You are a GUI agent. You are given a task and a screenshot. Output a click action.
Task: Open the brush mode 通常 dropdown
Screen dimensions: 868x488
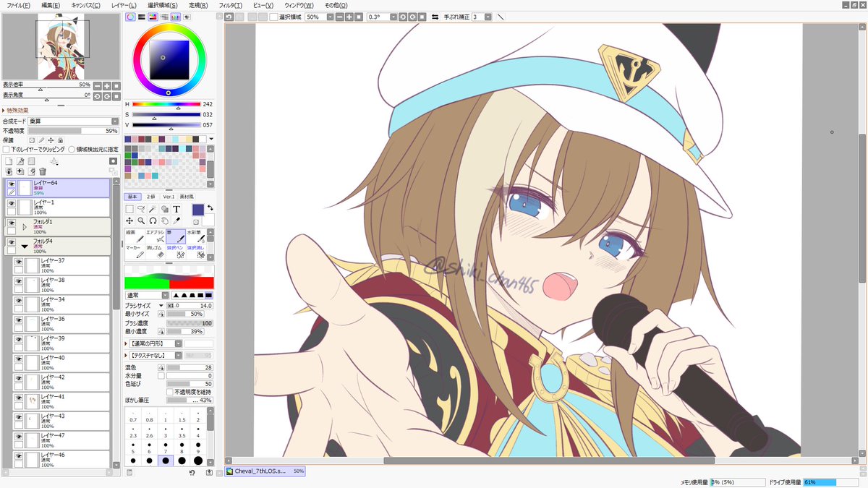pos(148,295)
